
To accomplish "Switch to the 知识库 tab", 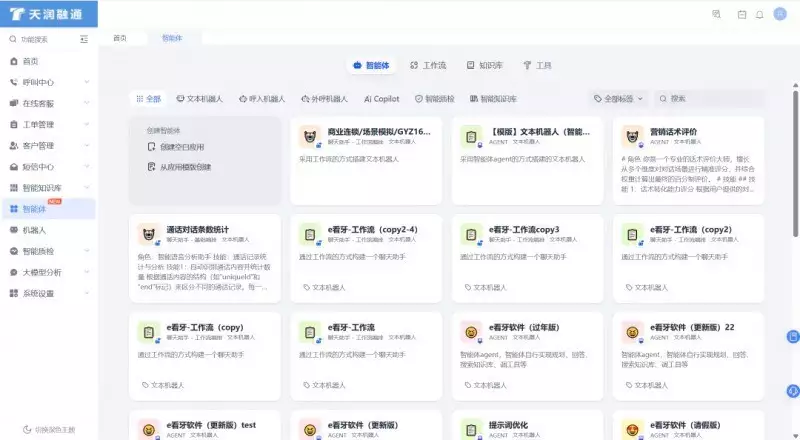I will pyautogui.click(x=484, y=65).
